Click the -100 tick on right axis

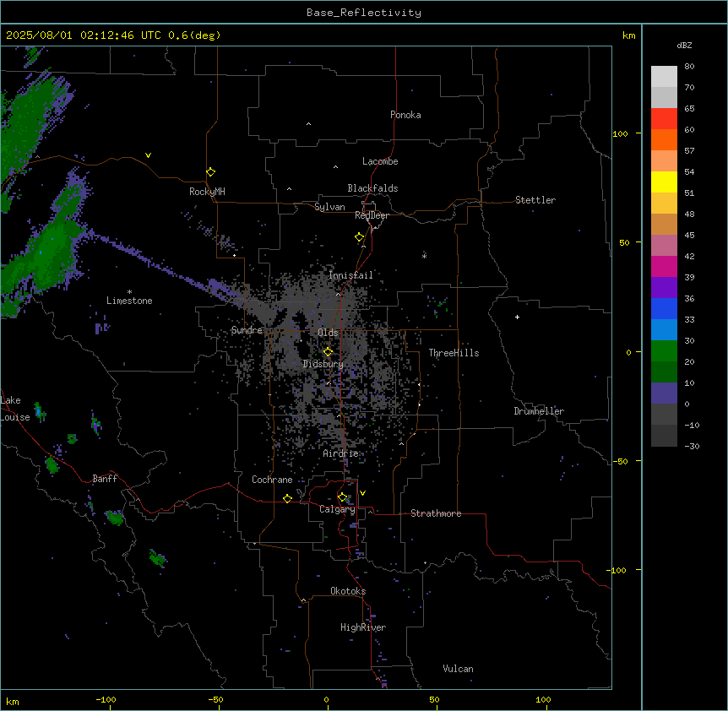[617, 570]
